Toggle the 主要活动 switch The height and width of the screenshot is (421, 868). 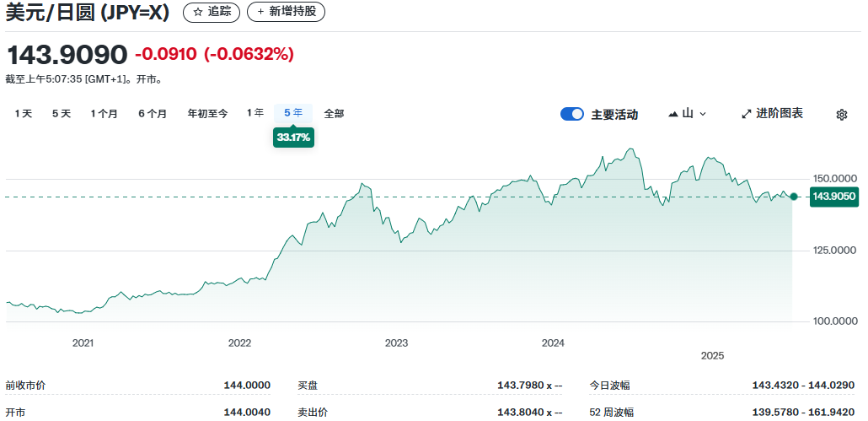pos(572,114)
